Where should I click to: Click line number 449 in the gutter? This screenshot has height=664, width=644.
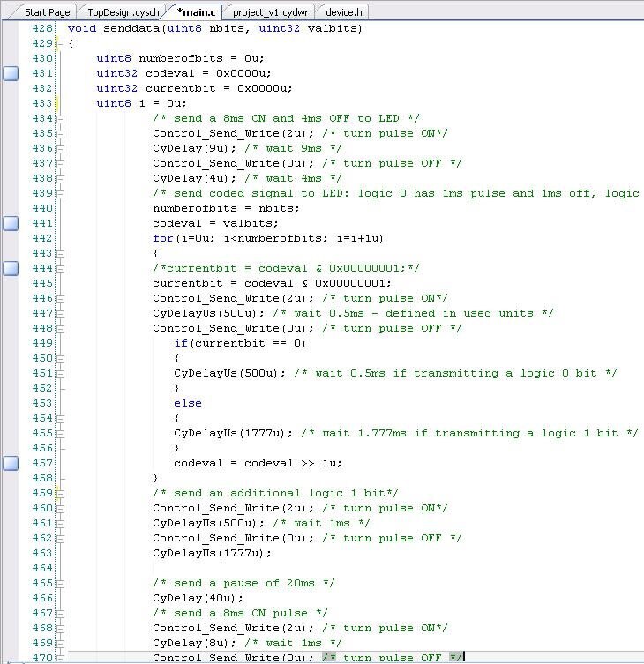pyautogui.click(x=41, y=343)
